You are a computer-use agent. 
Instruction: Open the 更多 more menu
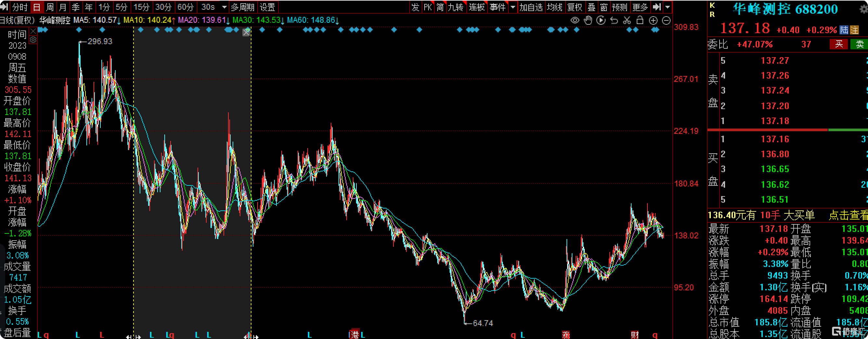[x=640, y=7]
